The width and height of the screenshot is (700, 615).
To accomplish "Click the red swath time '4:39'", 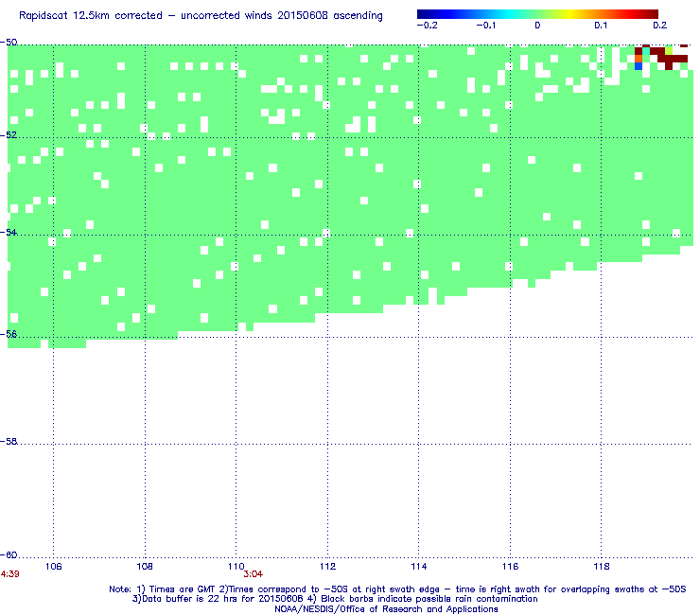I will tap(9, 574).
